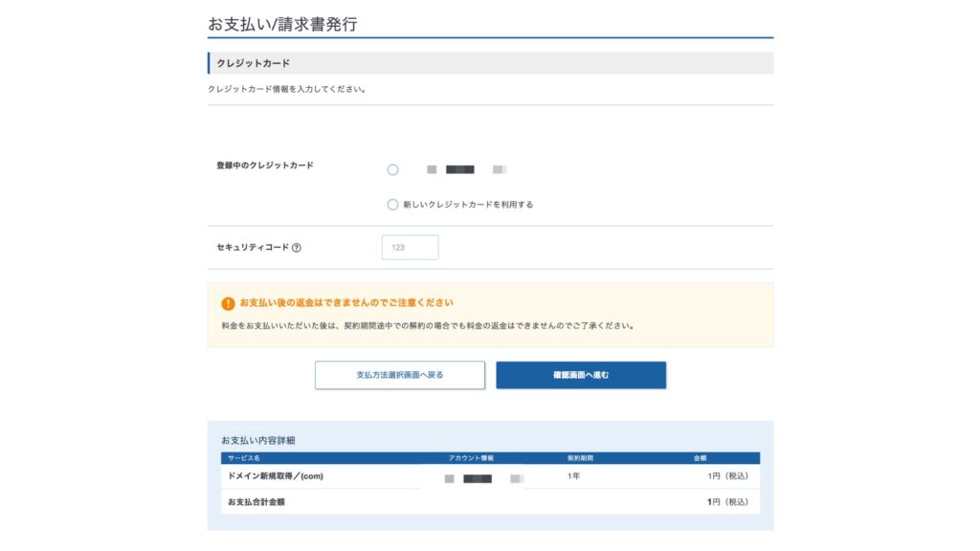Go back via 支払方法選択画面へ戻る button

pyautogui.click(x=400, y=375)
